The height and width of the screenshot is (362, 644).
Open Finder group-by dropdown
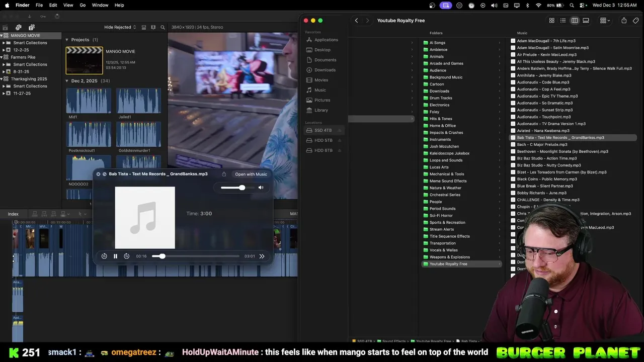[x=605, y=21]
